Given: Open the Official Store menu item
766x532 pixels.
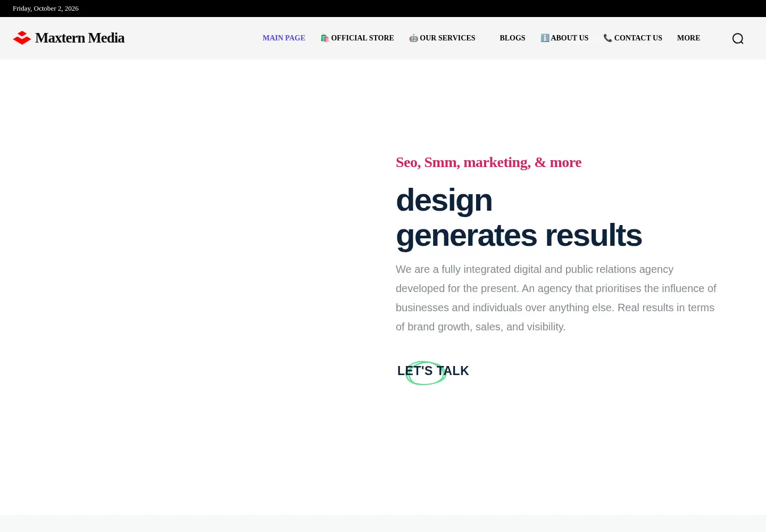Looking at the screenshot, I should (x=357, y=38).
